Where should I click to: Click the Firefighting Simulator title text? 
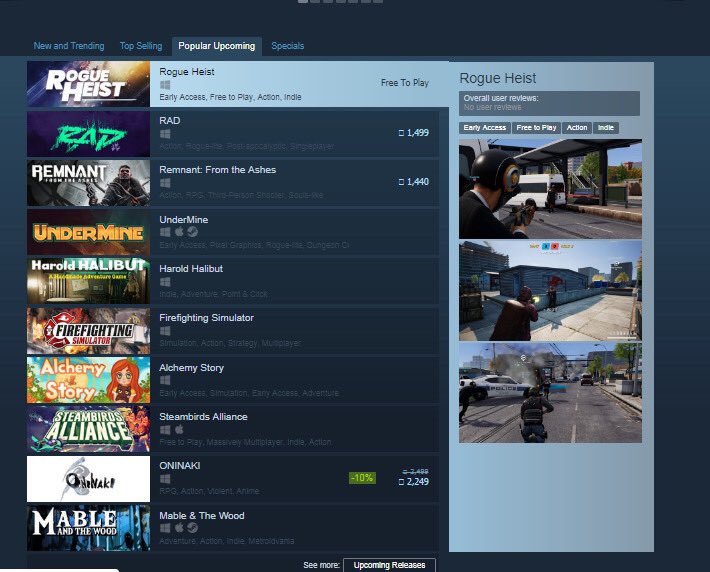(x=206, y=318)
